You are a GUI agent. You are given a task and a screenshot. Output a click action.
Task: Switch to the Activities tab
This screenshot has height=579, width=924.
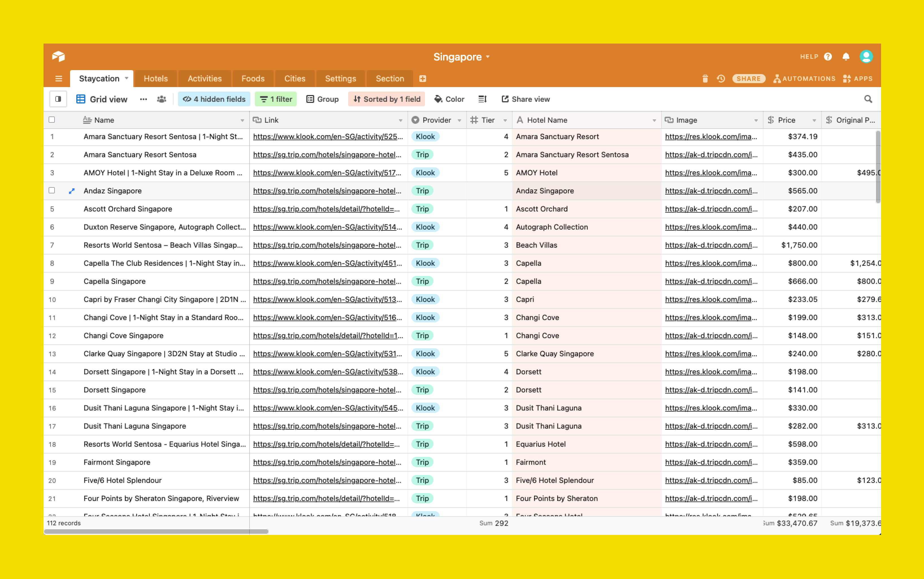205,78
